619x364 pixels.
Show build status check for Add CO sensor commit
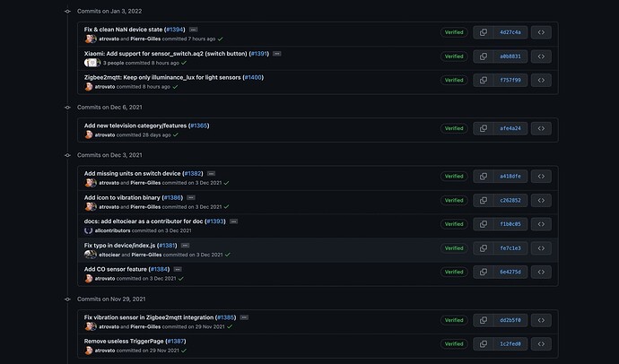(181, 279)
